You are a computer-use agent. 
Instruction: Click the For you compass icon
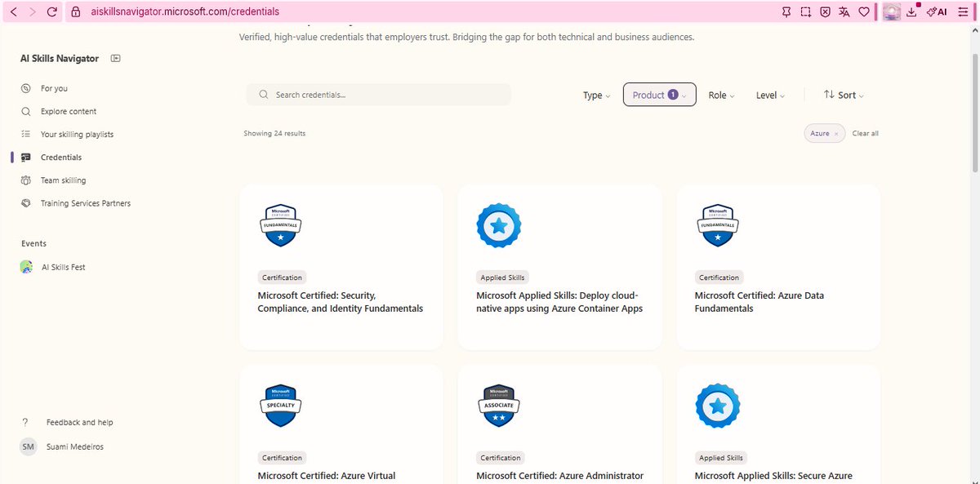click(26, 88)
